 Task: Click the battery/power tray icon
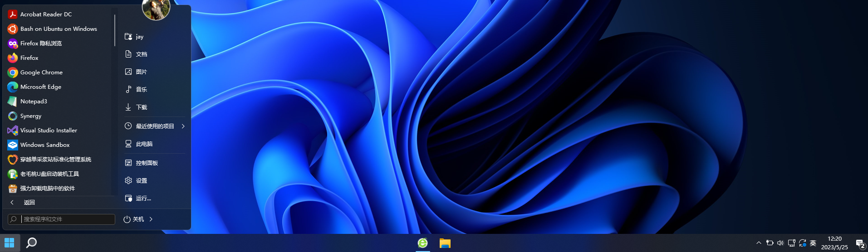[x=770, y=243]
